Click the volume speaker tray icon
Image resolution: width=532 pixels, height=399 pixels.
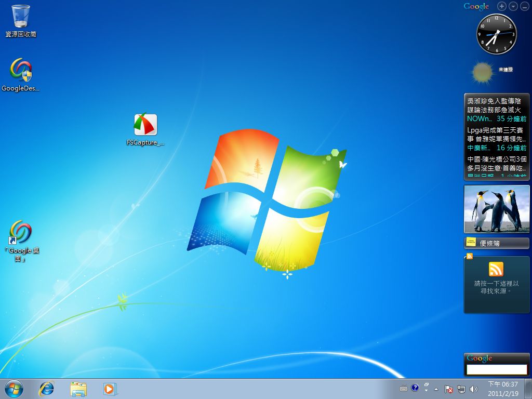(x=474, y=389)
